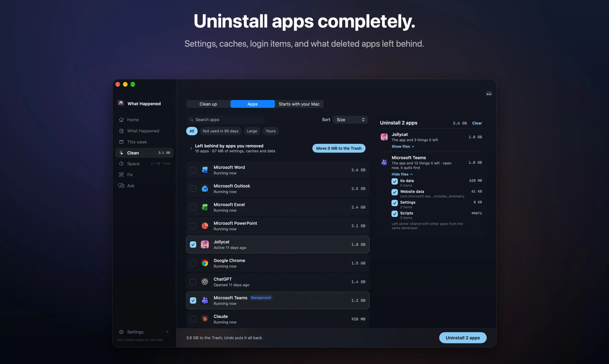The width and height of the screenshot is (609, 364).
Task: Click the This week calendar icon
Action: point(121,142)
